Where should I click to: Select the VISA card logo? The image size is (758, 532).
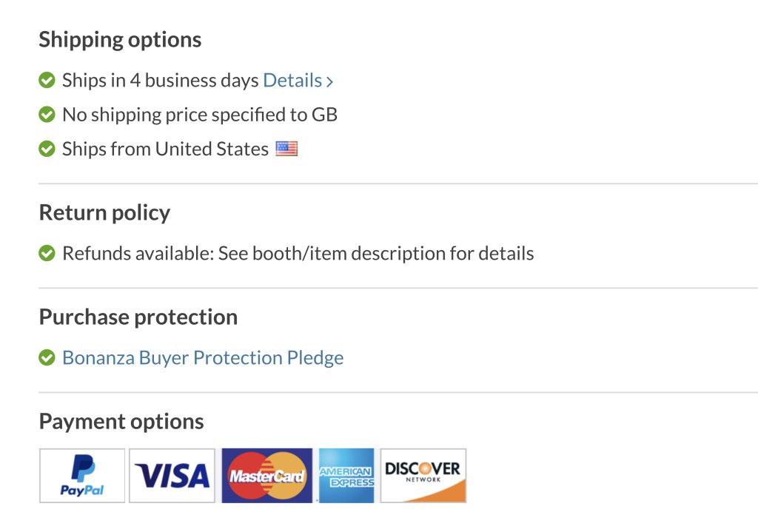click(172, 476)
